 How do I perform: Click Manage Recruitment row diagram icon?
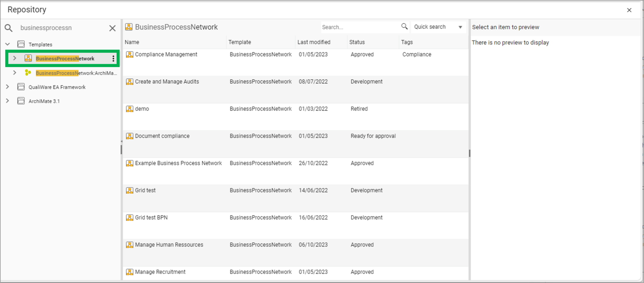[130, 272]
